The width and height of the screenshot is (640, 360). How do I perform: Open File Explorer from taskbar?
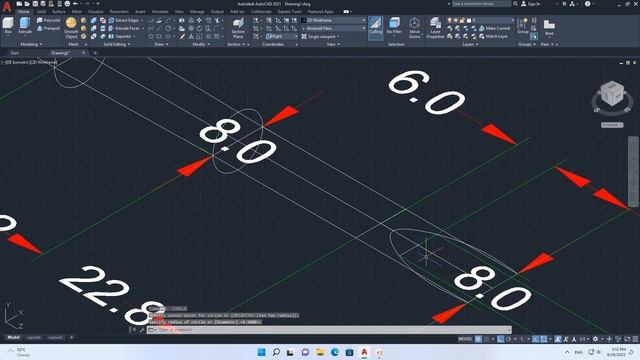[x=320, y=352]
